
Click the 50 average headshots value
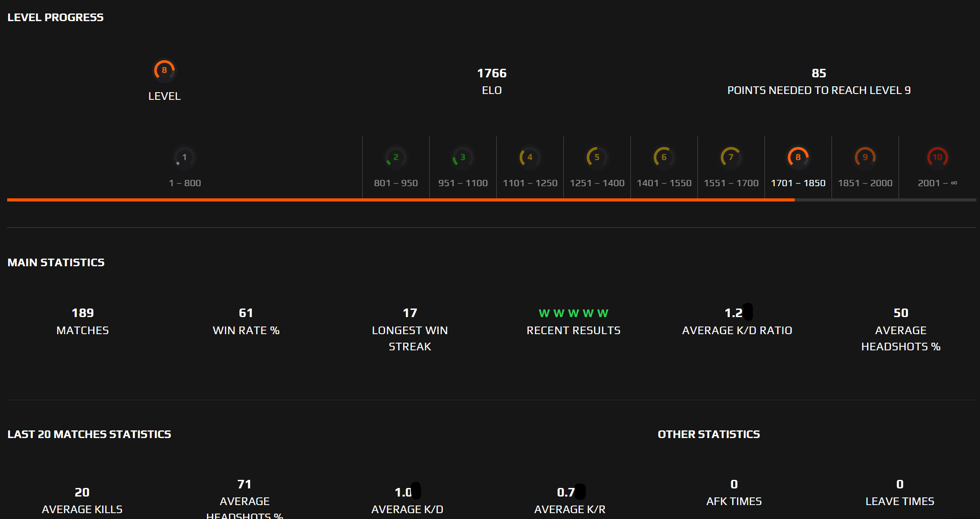(901, 313)
